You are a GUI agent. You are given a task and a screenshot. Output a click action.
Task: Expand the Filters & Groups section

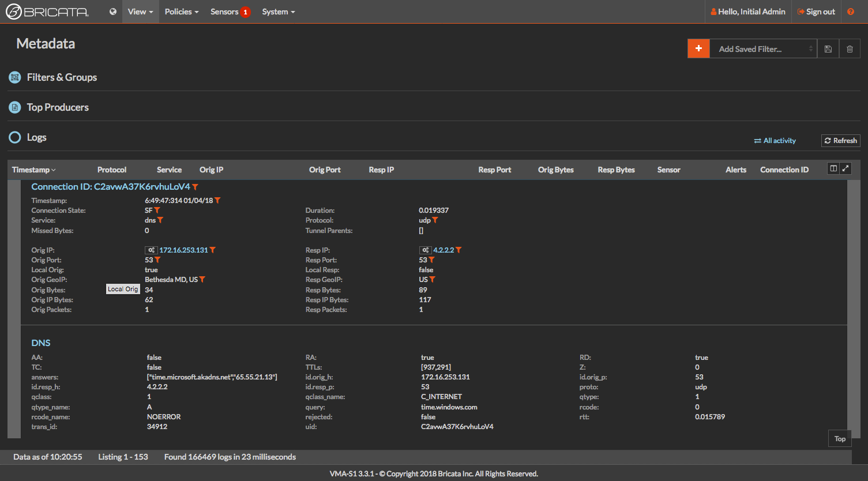[61, 77]
